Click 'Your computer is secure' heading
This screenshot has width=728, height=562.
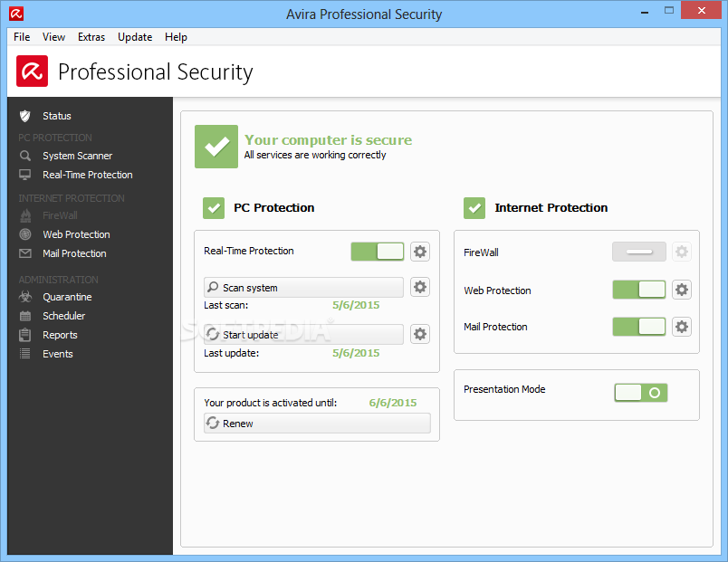point(329,139)
